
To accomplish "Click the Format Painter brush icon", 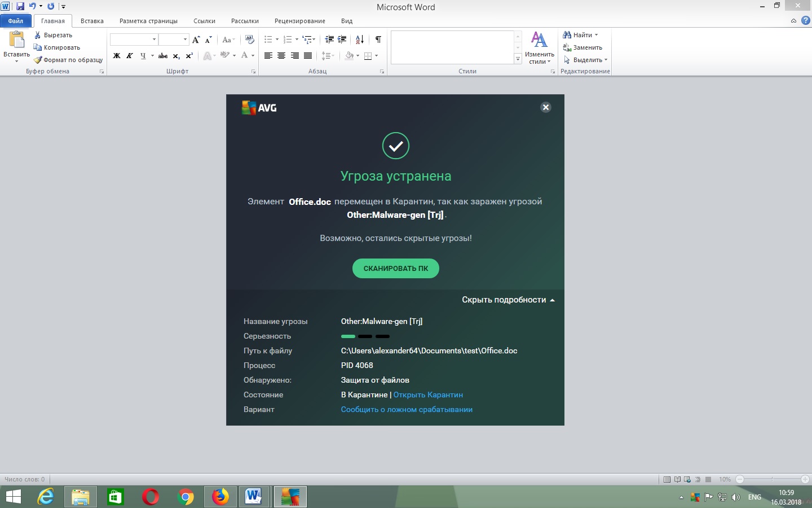I will click(x=38, y=60).
